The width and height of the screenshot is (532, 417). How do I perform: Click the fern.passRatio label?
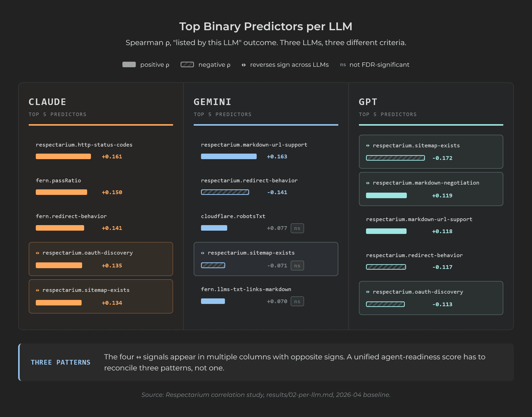(58, 181)
